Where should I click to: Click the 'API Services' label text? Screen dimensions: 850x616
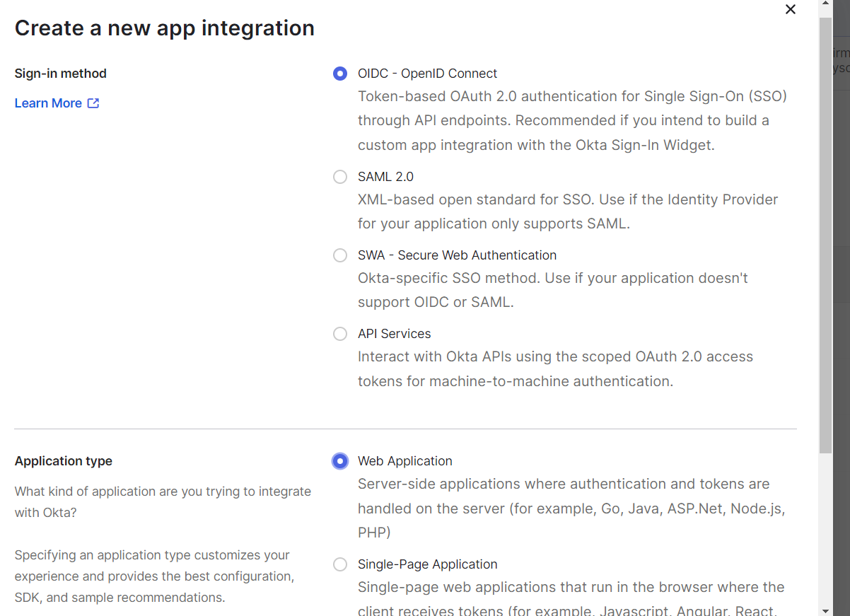coord(394,334)
